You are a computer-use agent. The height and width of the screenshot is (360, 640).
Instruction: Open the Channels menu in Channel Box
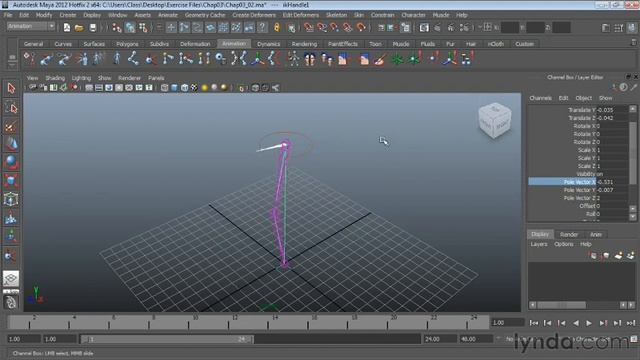pos(540,98)
